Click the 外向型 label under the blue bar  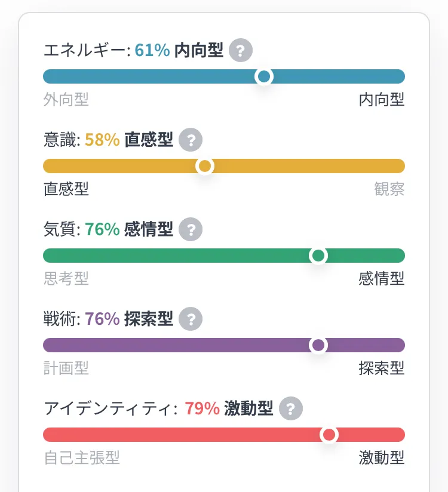point(66,100)
